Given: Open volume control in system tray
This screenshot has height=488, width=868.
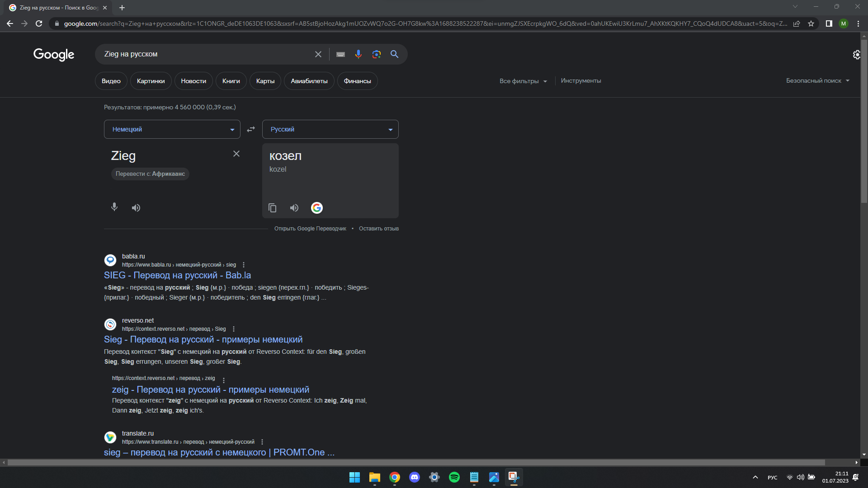Looking at the screenshot, I should (x=800, y=477).
